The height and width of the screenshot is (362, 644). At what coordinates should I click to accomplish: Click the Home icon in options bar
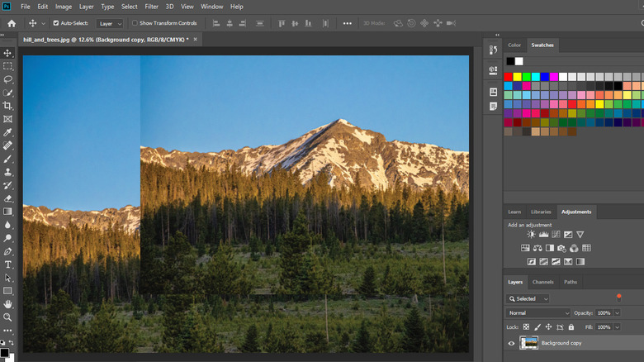(x=12, y=23)
